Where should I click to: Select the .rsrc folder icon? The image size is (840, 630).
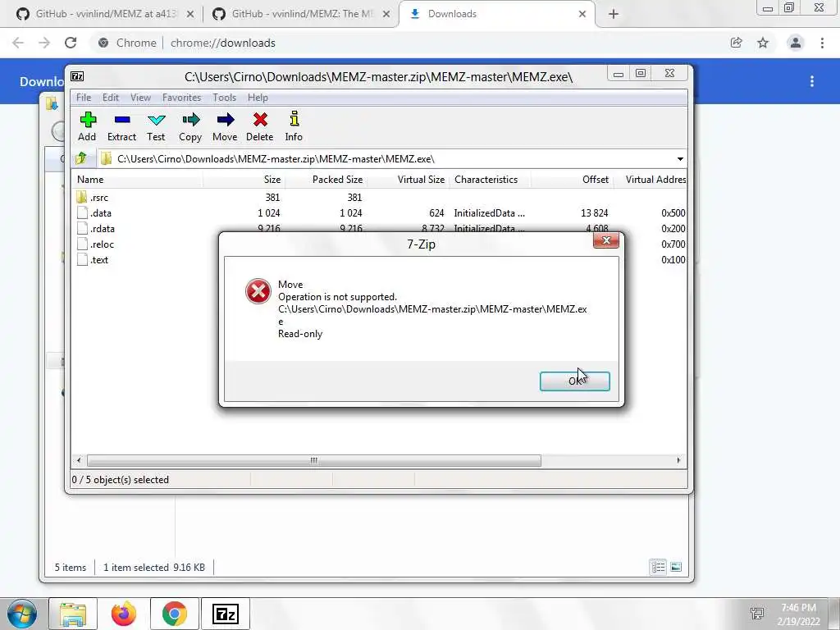tap(81, 197)
